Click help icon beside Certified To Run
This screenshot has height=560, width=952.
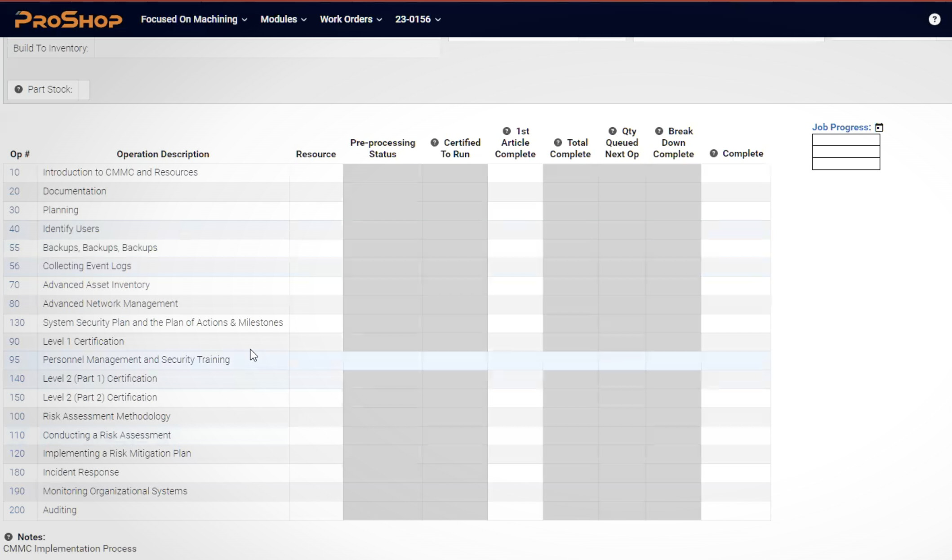pyautogui.click(x=434, y=142)
